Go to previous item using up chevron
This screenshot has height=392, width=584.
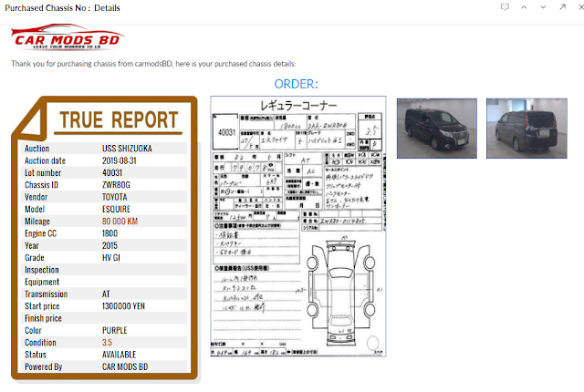[524, 7]
